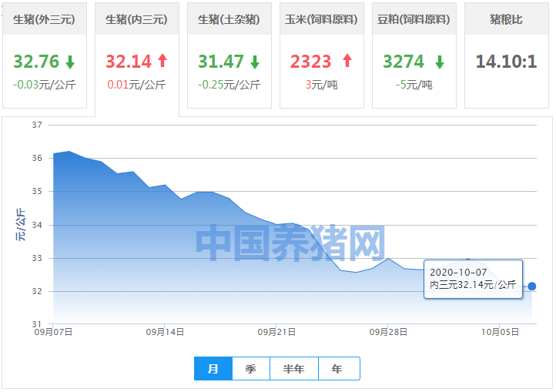Click the 2020-10-07 chart tooltip

point(473,279)
